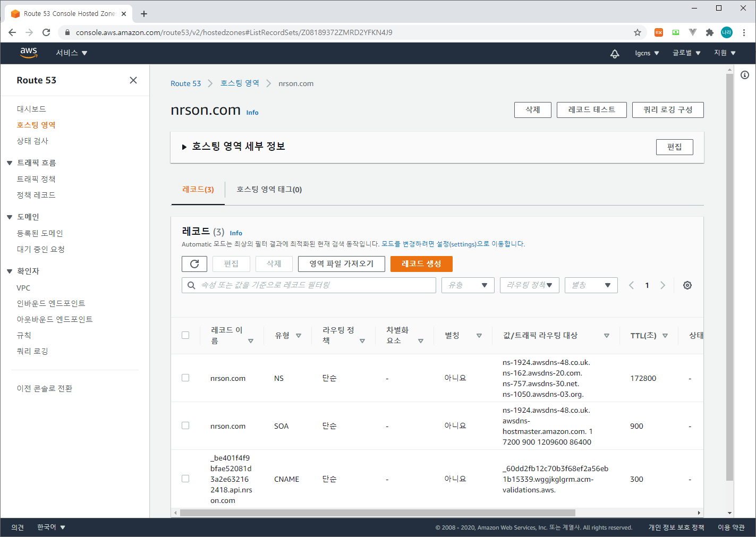The image size is (756, 537).
Task: Click the search magnifier in filter box
Action: coord(191,285)
